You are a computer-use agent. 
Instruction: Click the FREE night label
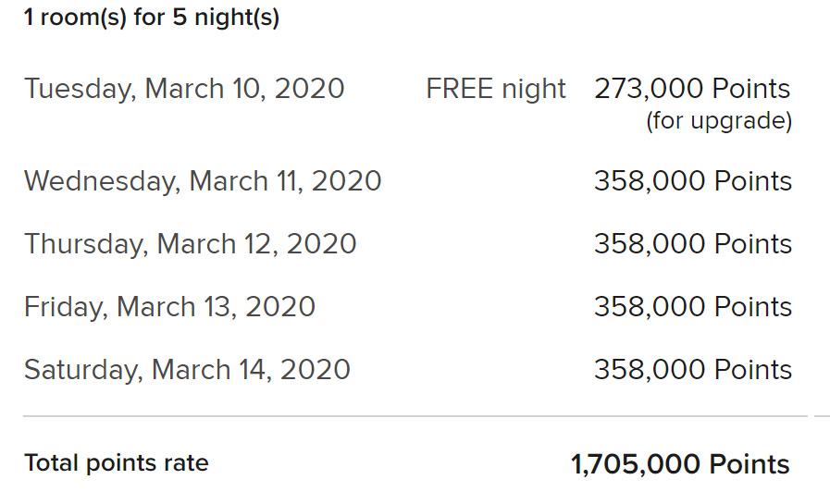click(496, 89)
